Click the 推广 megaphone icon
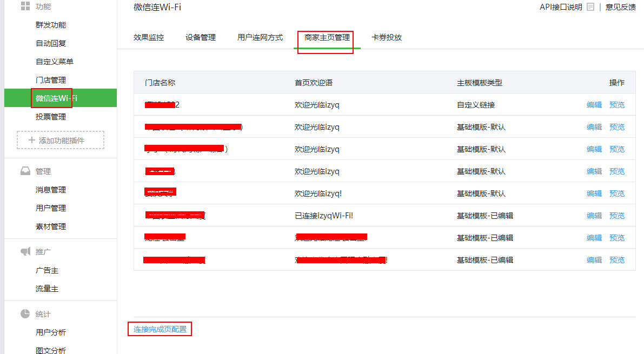Image resolution: width=644 pixels, height=354 pixels. pos(25,252)
